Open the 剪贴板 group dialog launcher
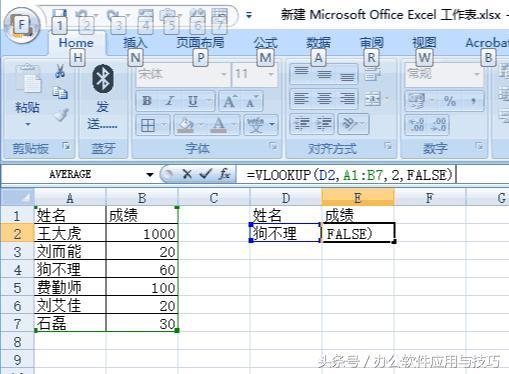Viewport: 509px width, 374px height. pos(66,146)
